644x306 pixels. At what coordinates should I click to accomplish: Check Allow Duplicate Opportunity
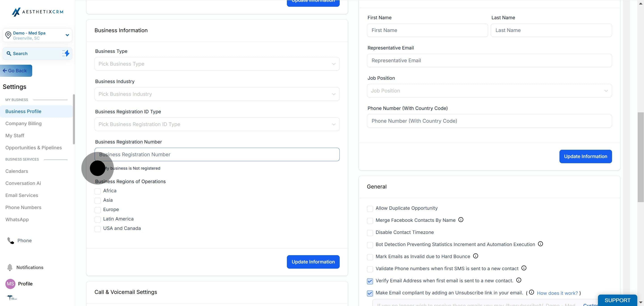370,208
